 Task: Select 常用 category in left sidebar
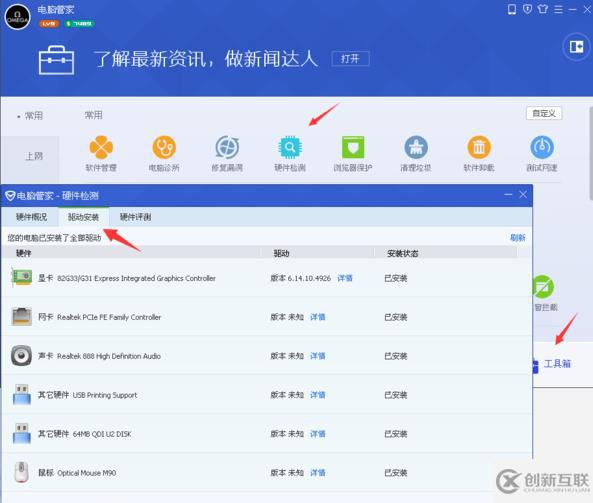point(34,116)
